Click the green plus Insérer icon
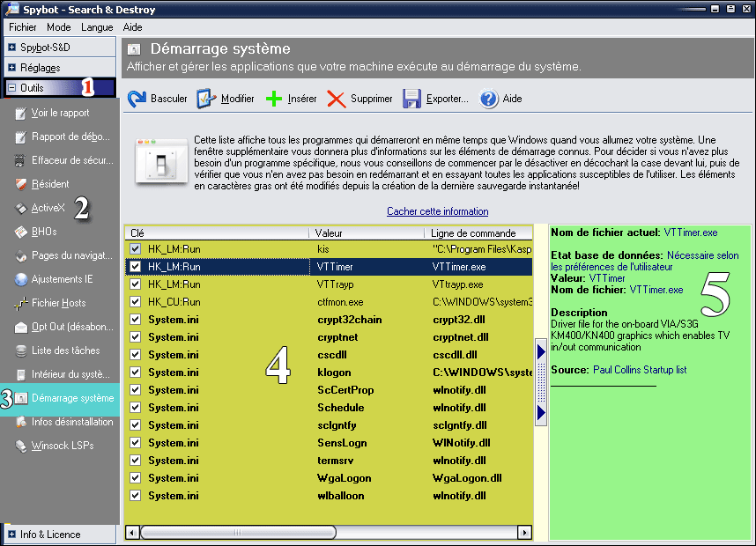Image resolution: width=756 pixels, height=546 pixels. [x=274, y=99]
